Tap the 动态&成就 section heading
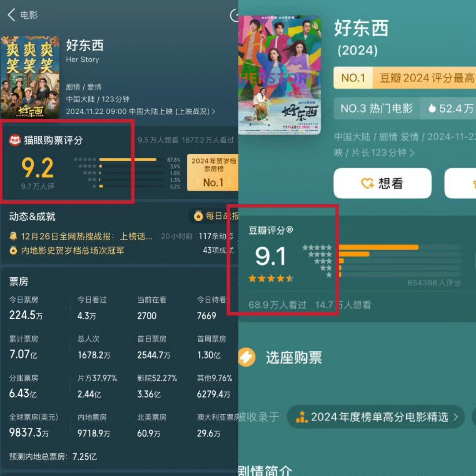The image size is (476, 476). 32,216
